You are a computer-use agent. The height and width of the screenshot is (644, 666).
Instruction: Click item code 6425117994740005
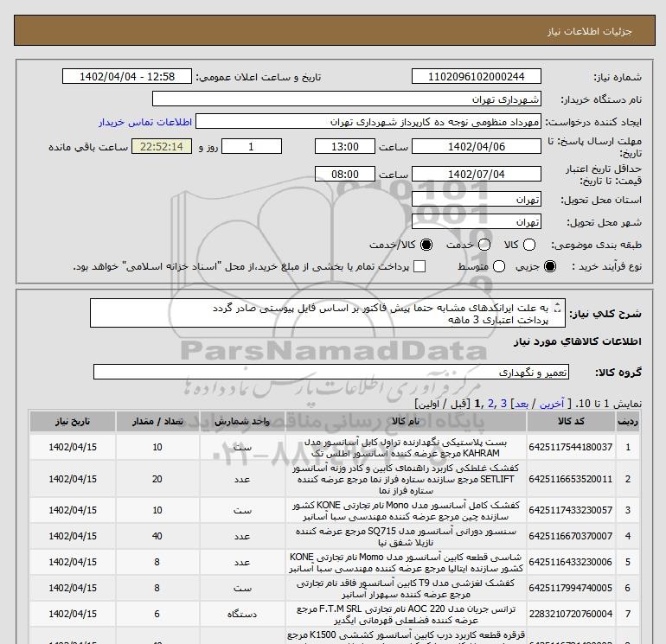(x=571, y=588)
